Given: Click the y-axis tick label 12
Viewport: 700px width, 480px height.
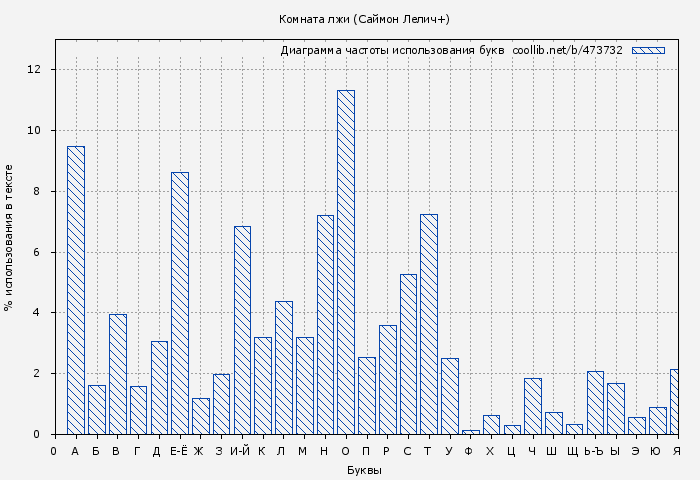Looking at the screenshot, I should pyautogui.click(x=35, y=70).
